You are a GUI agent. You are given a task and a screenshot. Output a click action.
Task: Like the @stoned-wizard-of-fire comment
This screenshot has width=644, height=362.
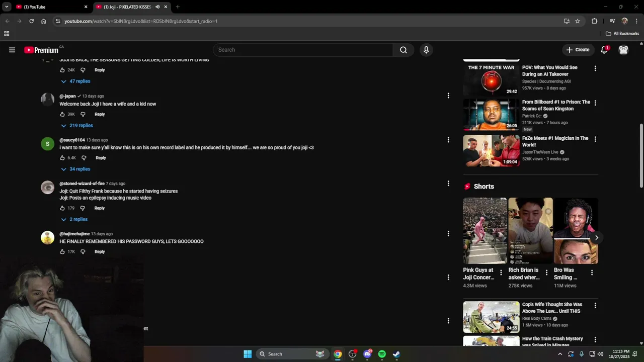[62, 208]
